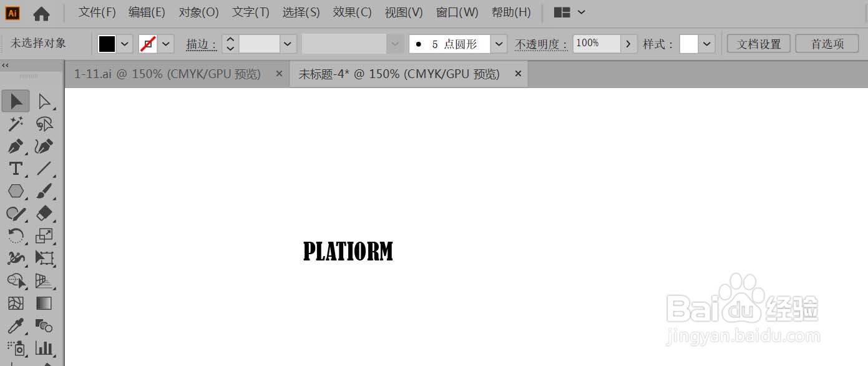Activate the Pen tool
This screenshot has width=868, height=366.
pyautogui.click(x=16, y=146)
